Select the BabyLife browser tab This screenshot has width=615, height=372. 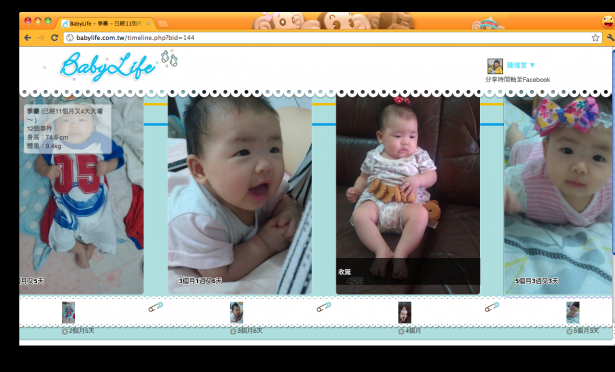(106, 24)
